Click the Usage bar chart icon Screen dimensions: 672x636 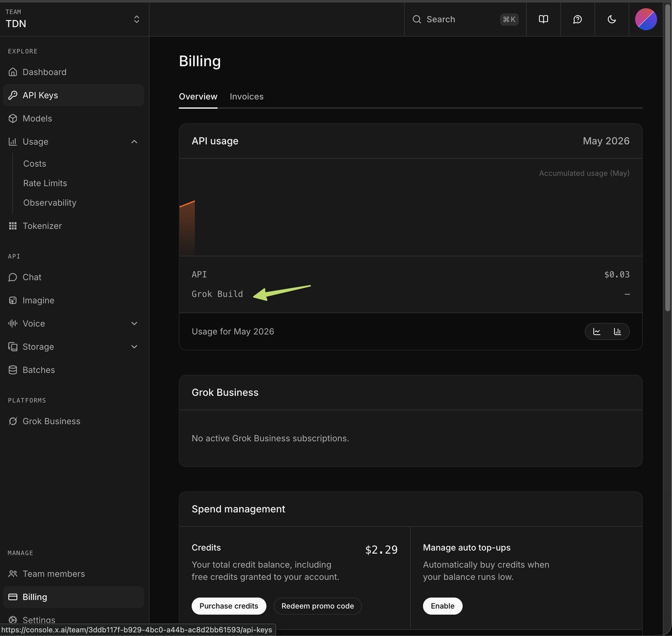point(13,142)
